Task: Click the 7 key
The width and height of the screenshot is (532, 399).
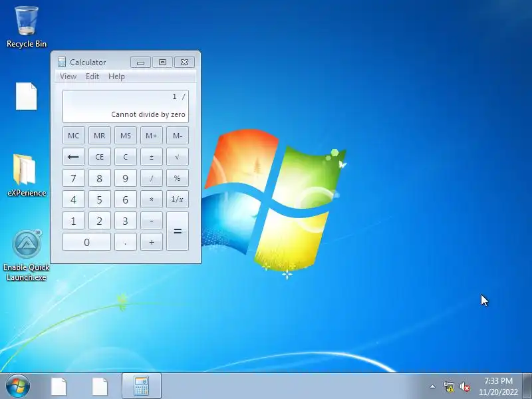Action: click(74, 178)
